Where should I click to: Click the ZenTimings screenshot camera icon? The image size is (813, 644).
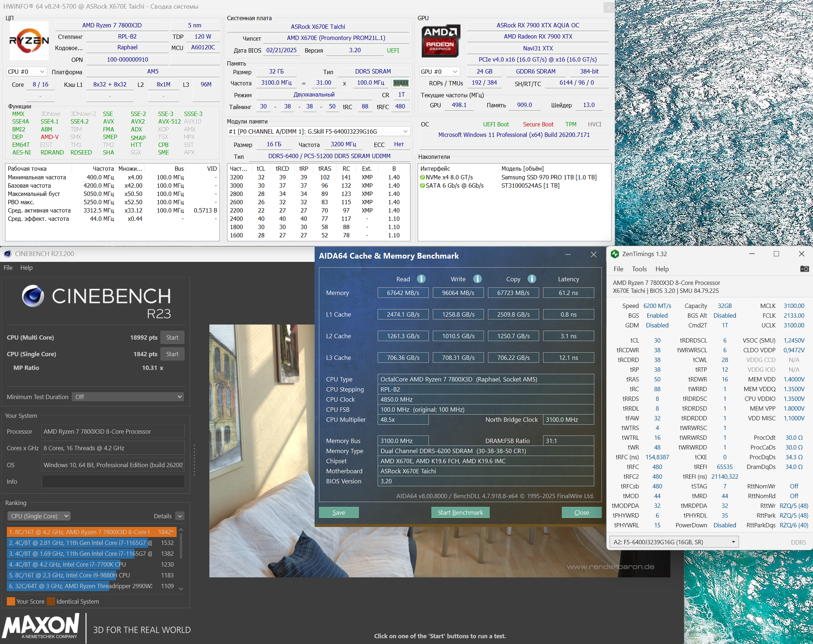tap(804, 269)
